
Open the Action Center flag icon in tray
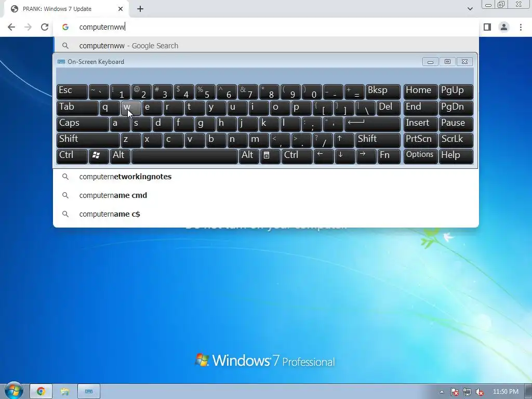click(454, 392)
